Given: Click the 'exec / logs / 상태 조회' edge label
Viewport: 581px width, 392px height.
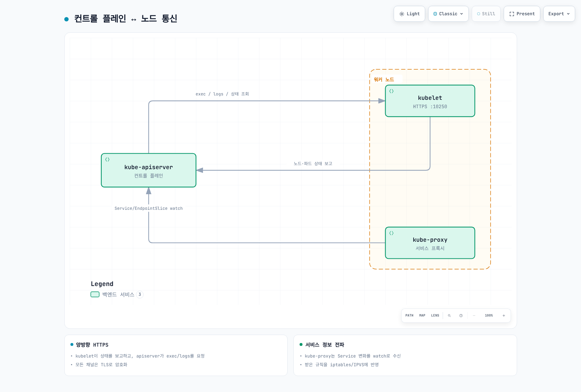Looking at the screenshot, I should point(222,94).
